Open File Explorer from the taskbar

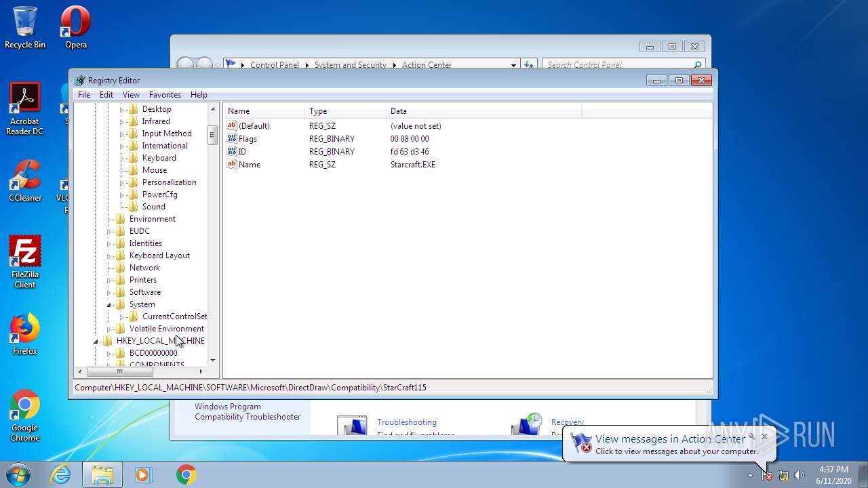(x=102, y=474)
